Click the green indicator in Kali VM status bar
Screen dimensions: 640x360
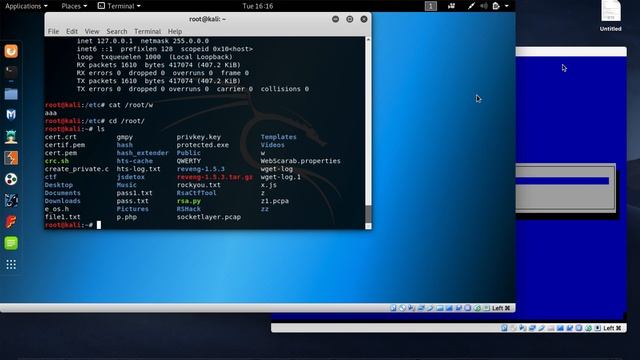[x=477, y=308]
